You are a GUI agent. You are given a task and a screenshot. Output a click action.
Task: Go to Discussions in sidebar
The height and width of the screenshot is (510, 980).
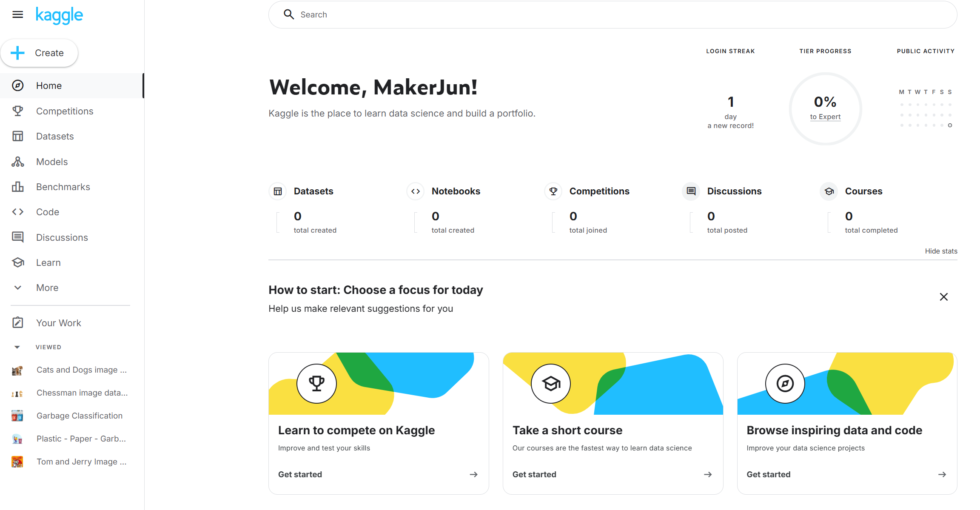click(62, 237)
